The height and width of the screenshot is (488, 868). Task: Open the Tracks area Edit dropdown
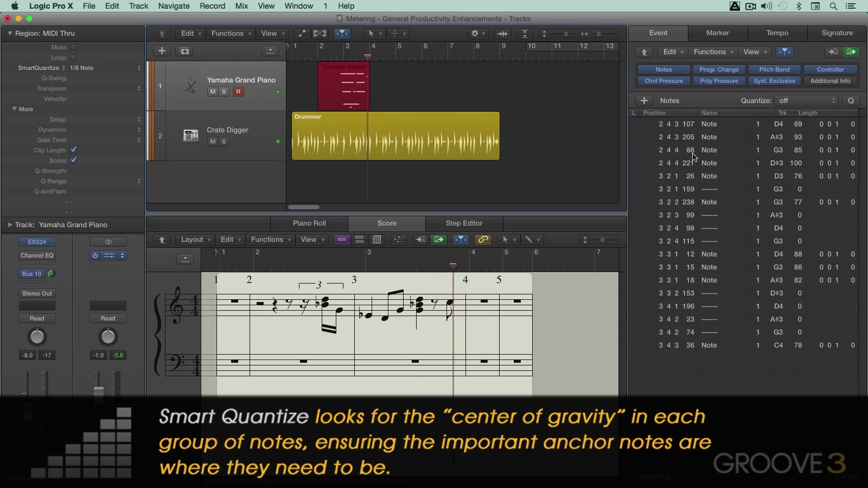coord(191,34)
